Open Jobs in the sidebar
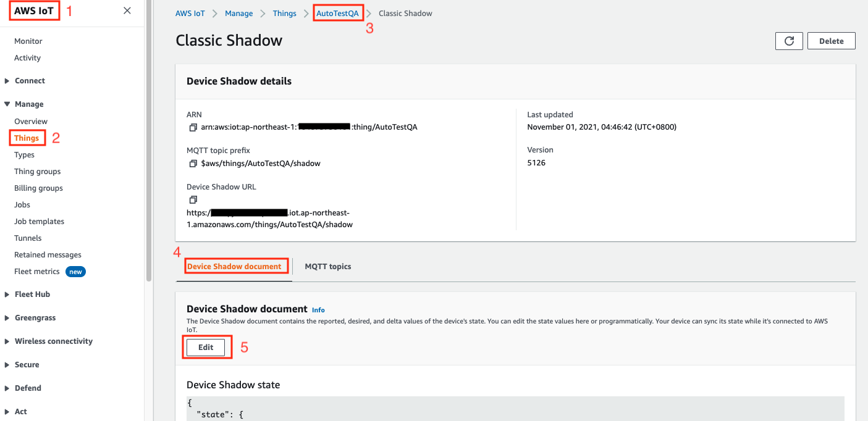The height and width of the screenshot is (421, 868). point(22,205)
